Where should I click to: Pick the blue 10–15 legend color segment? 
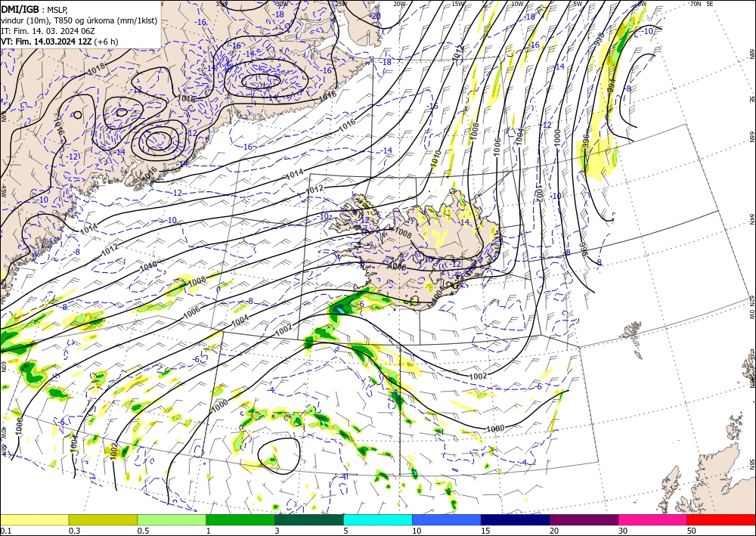click(447, 519)
